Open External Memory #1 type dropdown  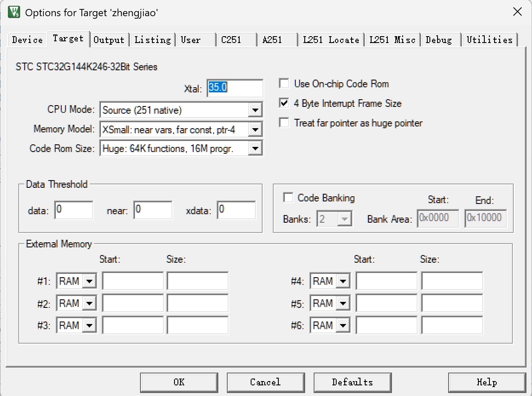[x=89, y=281]
